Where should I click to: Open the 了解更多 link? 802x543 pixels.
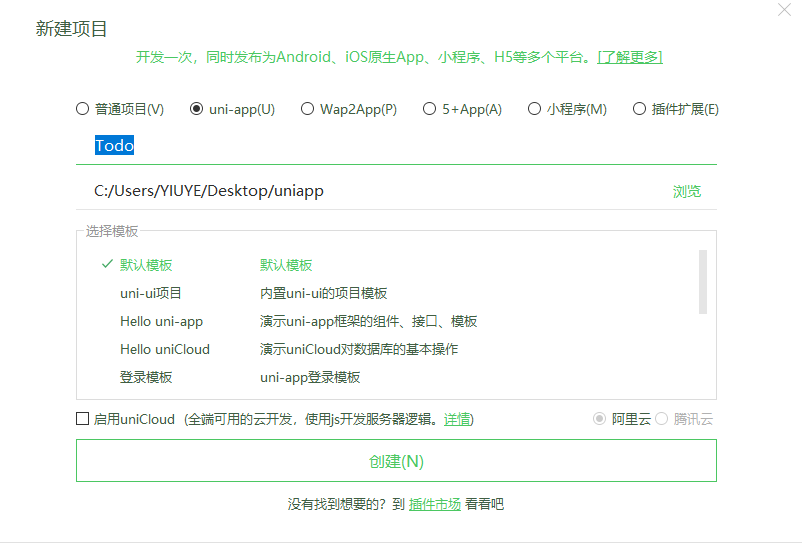click(630, 57)
